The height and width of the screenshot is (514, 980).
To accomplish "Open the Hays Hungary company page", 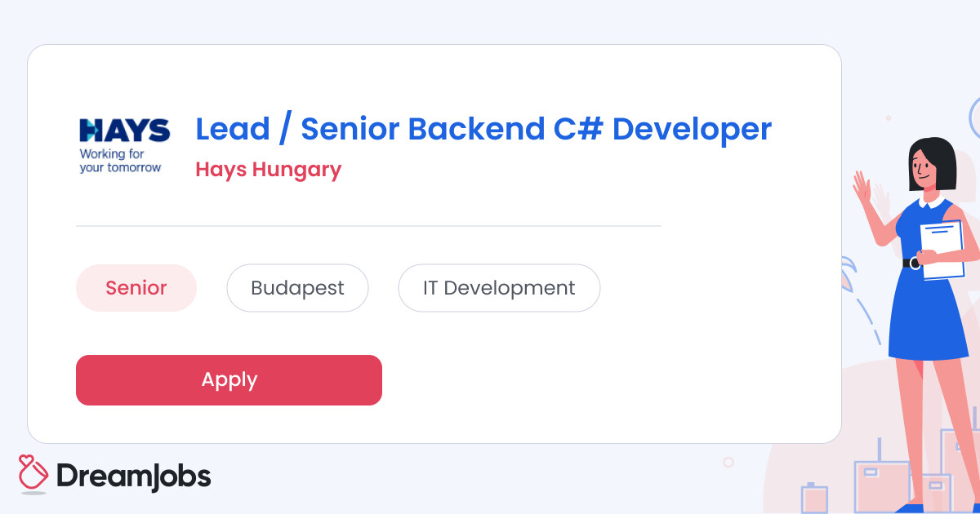I will 269,170.
